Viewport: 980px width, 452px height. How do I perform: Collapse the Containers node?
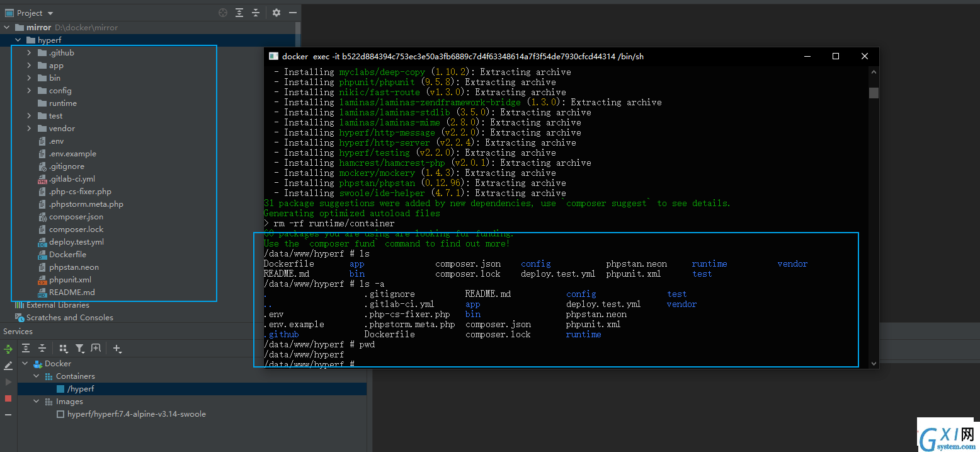[37, 376]
